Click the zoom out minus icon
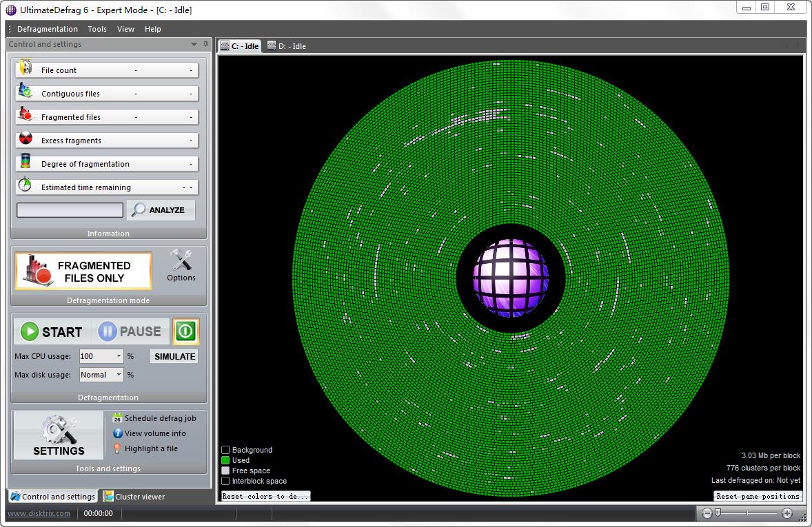Viewport: 812px width, 527px height. (x=707, y=513)
